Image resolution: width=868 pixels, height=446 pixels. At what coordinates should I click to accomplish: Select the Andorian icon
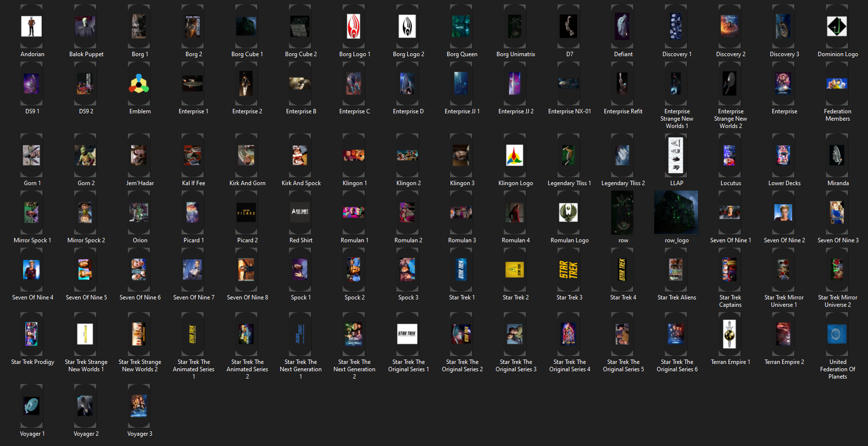(x=32, y=26)
